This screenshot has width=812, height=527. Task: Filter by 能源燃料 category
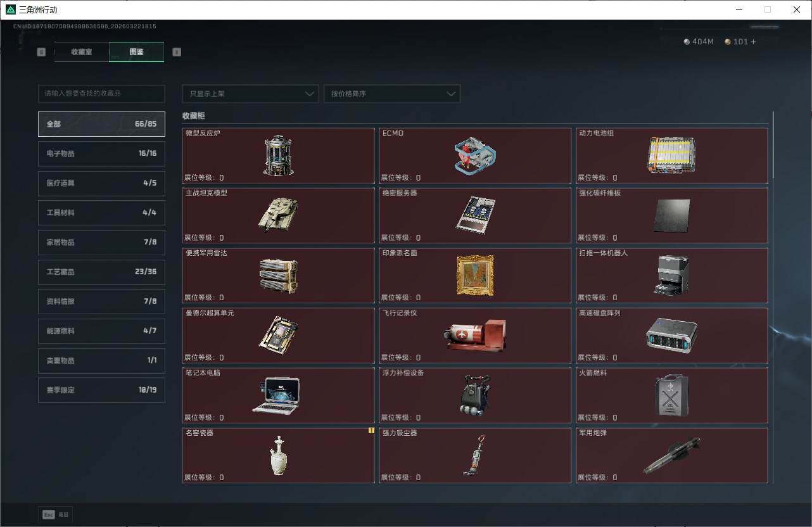pos(101,331)
